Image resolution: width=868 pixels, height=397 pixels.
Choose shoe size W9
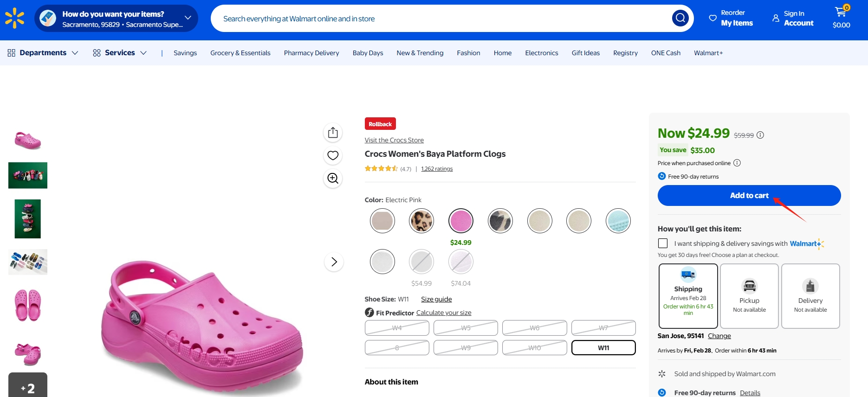pyautogui.click(x=466, y=348)
